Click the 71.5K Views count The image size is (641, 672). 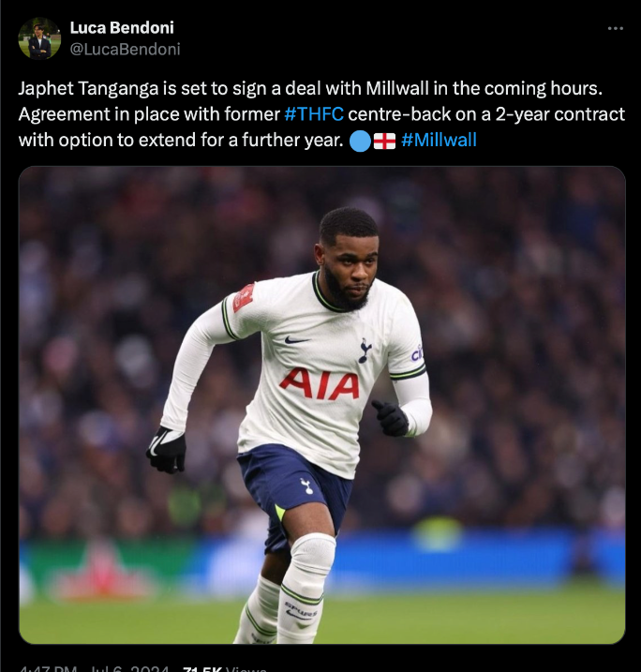225,668
